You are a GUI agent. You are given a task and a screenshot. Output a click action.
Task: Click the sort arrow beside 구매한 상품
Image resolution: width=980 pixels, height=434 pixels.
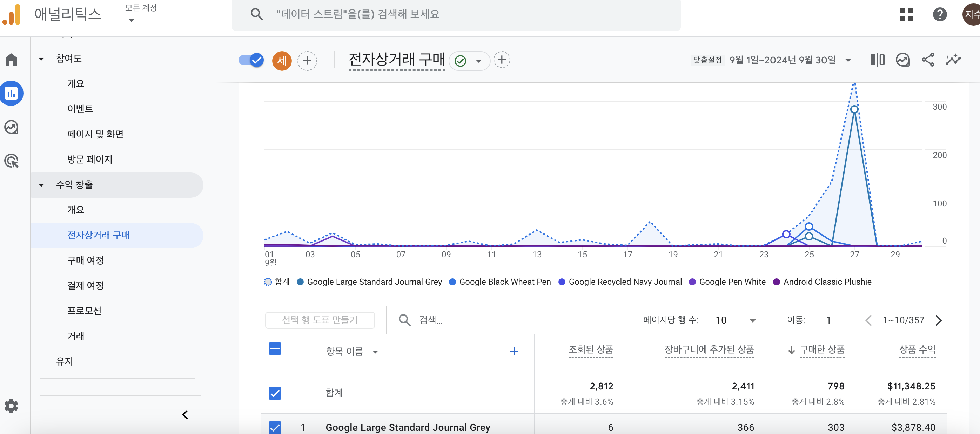coord(791,350)
